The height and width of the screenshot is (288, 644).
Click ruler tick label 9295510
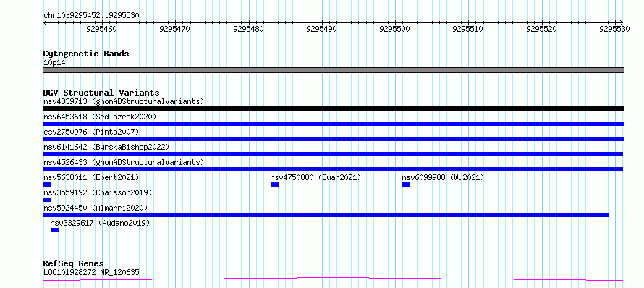[x=468, y=29]
